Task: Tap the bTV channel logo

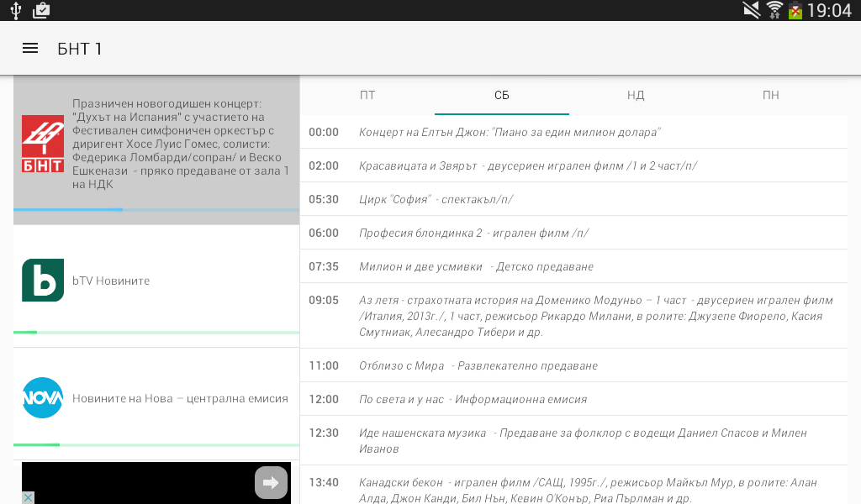Action: click(43, 281)
